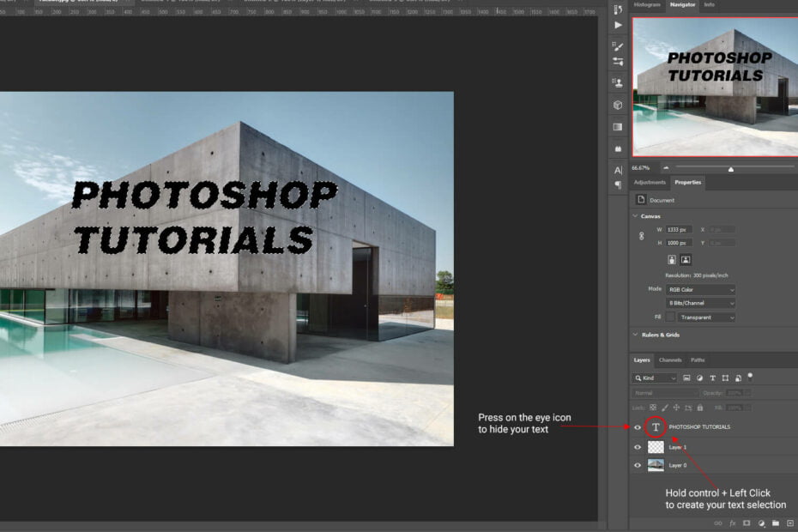Create a new group with the folder icon
Viewport: 798px width, 532px height.
point(776,523)
